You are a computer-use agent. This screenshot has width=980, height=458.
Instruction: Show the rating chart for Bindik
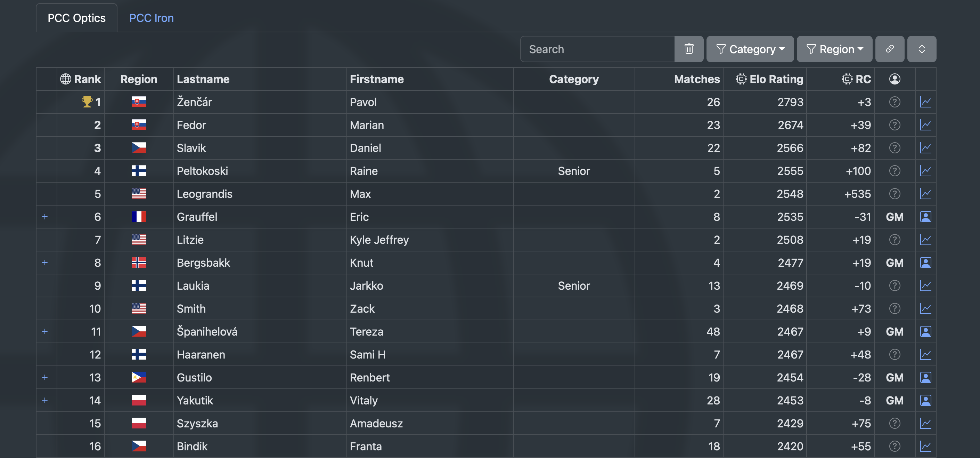[925, 446]
